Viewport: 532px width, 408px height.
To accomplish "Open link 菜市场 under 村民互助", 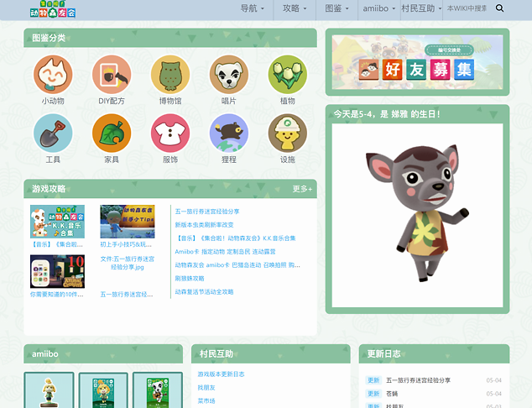I will point(206,401).
